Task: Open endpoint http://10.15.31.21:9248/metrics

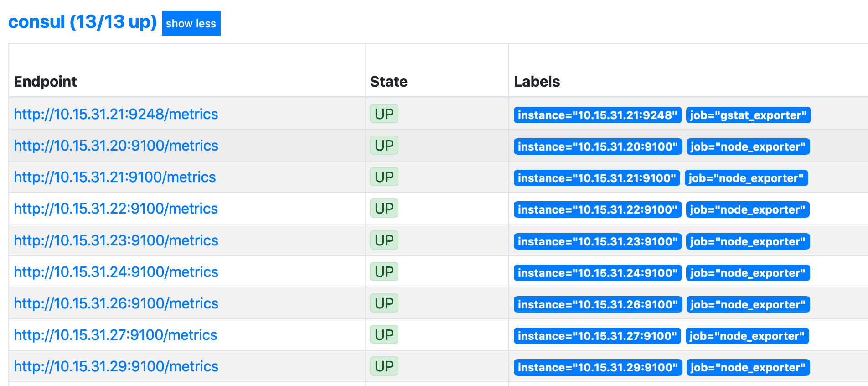Action: (116, 115)
